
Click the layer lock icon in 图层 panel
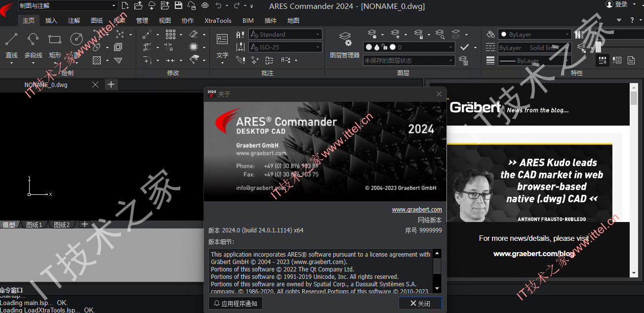(418, 34)
